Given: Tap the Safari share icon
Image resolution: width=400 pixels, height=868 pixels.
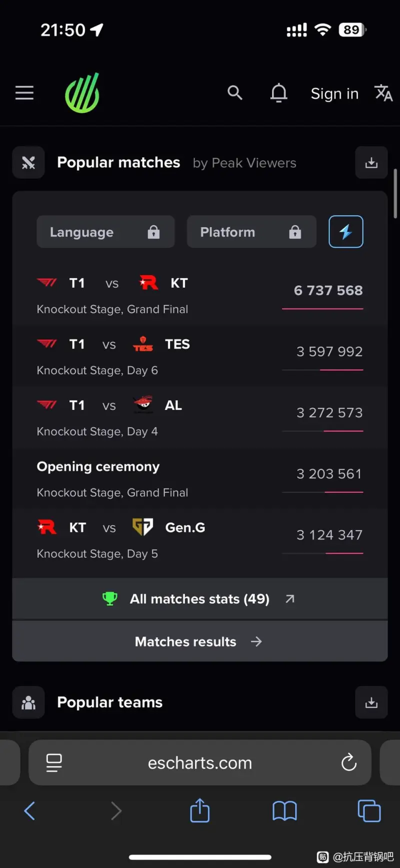Looking at the screenshot, I should coord(200,810).
